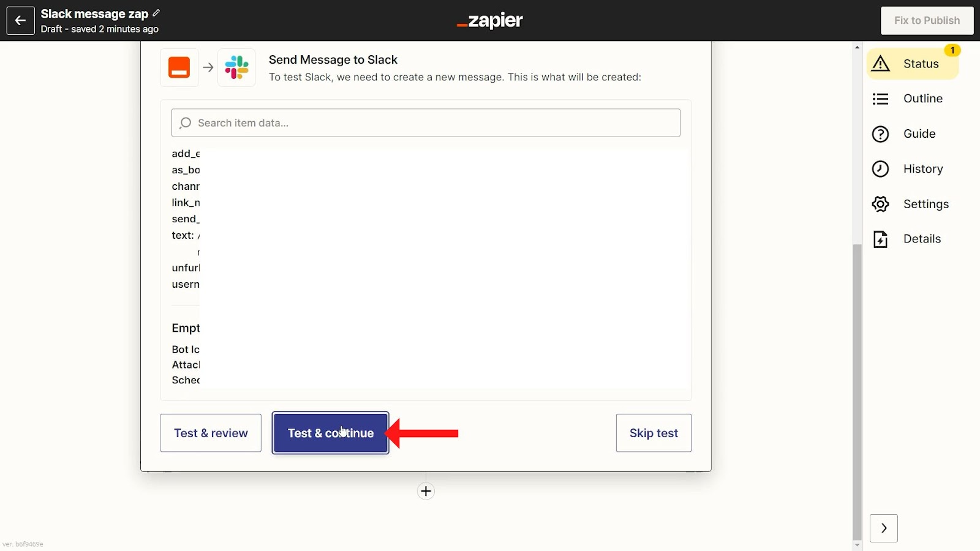980x551 pixels.
Task: Click the scrollbar up arrow
Action: coord(857,47)
